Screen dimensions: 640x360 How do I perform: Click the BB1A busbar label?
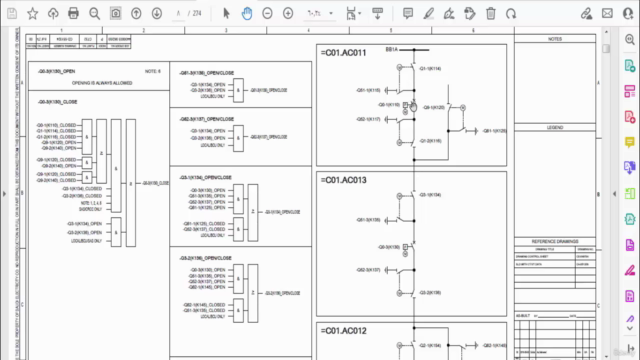(391, 49)
